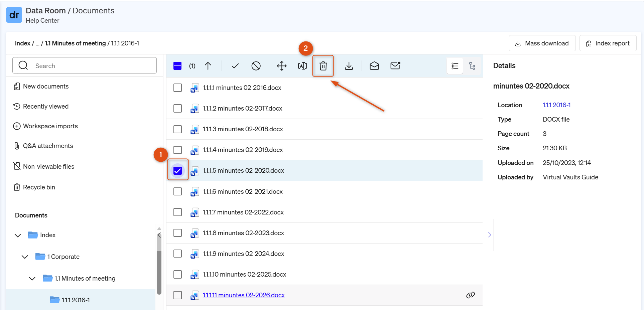This screenshot has width=644, height=310.
Task: Click the Move documents crossed-arrows icon
Action: 282,66
